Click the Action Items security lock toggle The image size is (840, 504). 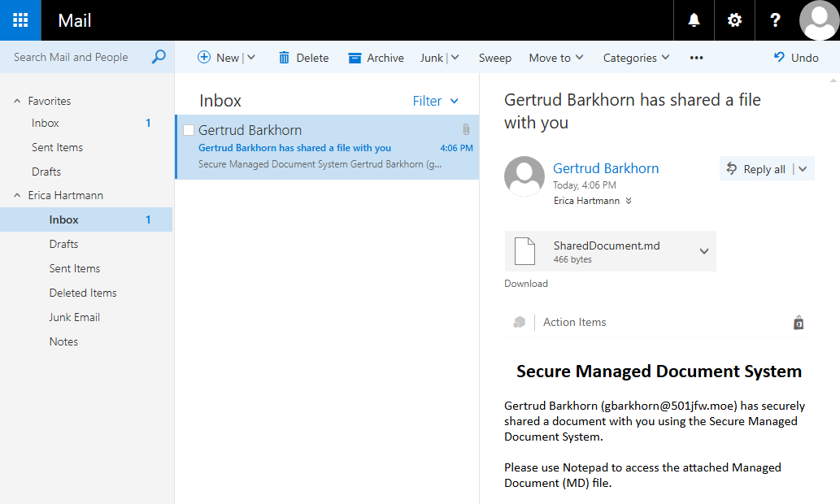click(x=799, y=322)
